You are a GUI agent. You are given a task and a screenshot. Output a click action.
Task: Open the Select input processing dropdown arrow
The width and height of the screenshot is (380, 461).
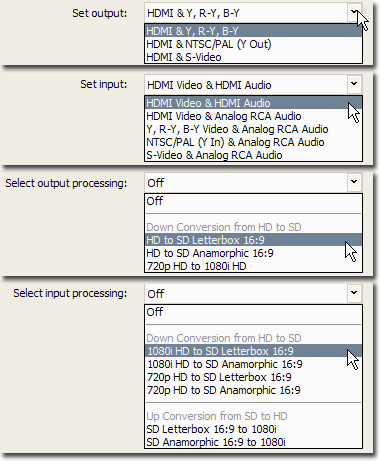click(354, 293)
